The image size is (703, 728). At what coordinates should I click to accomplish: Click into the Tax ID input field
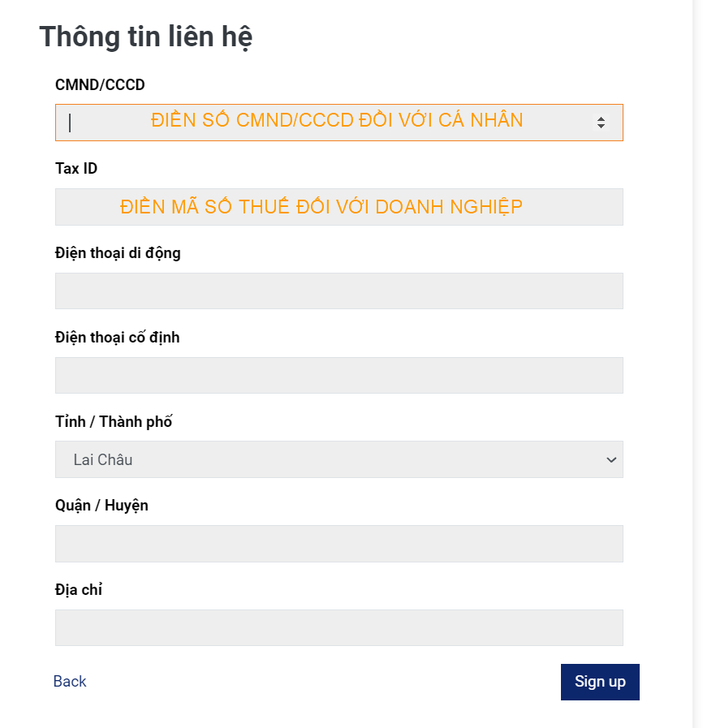(x=339, y=207)
